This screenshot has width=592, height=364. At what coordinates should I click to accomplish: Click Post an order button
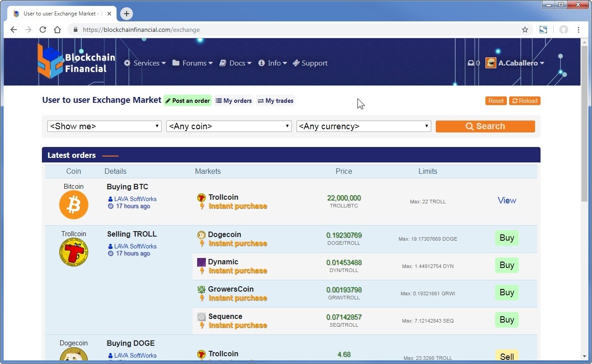pyautogui.click(x=188, y=101)
